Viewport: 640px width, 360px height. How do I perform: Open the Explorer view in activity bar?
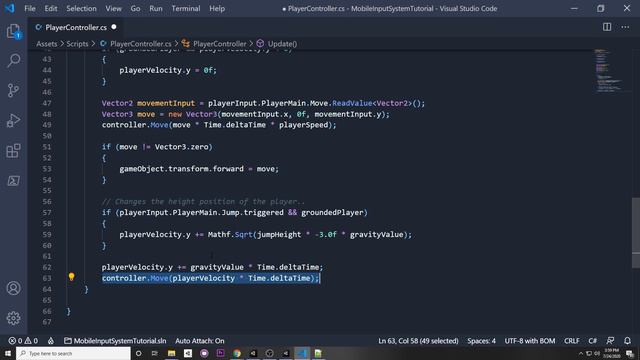(x=13, y=31)
